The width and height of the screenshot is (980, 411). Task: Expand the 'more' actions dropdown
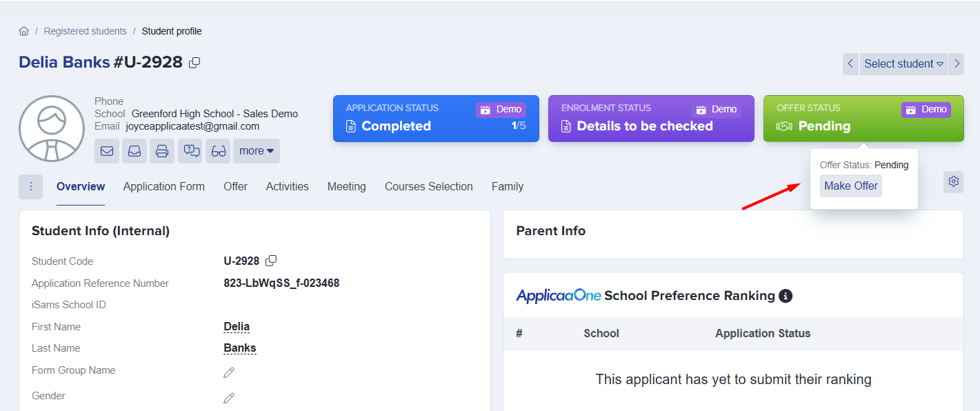pyautogui.click(x=257, y=151)
